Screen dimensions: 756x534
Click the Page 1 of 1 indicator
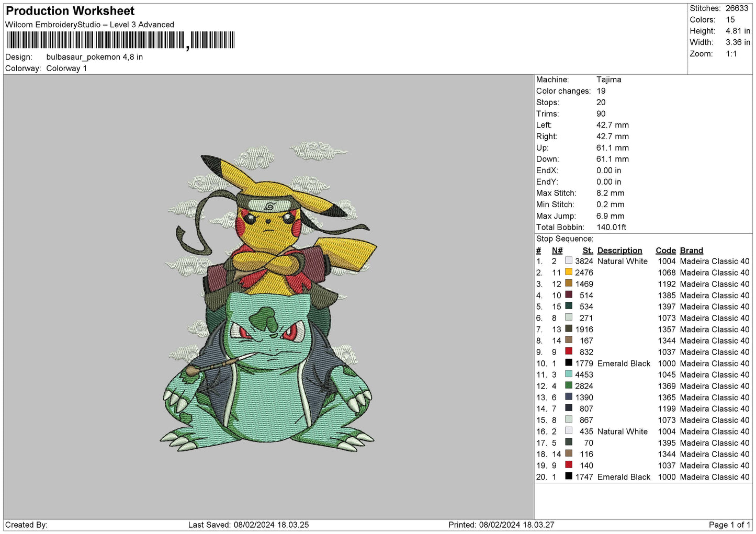coord(729,525)
